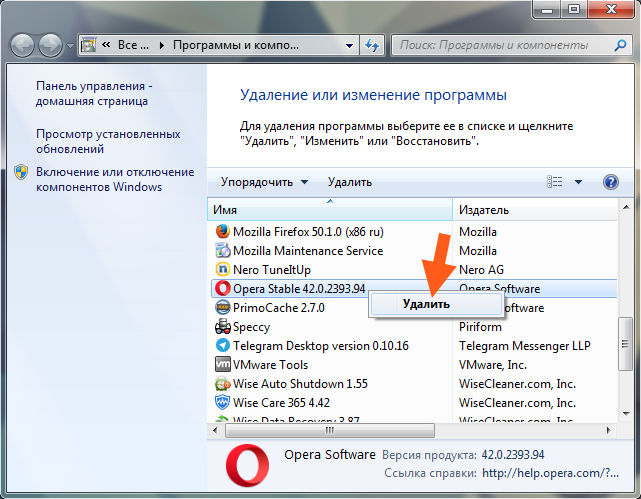Open the view options dropdown arrow
The height and width of the screenshot is (499, 641).
tap(578, 182)
